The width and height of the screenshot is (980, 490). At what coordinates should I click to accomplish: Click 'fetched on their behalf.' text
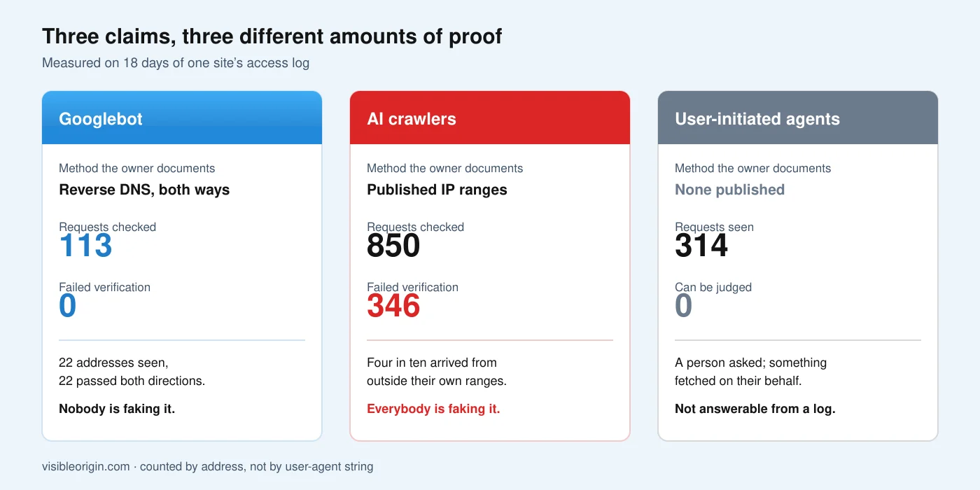coord(738,381)
